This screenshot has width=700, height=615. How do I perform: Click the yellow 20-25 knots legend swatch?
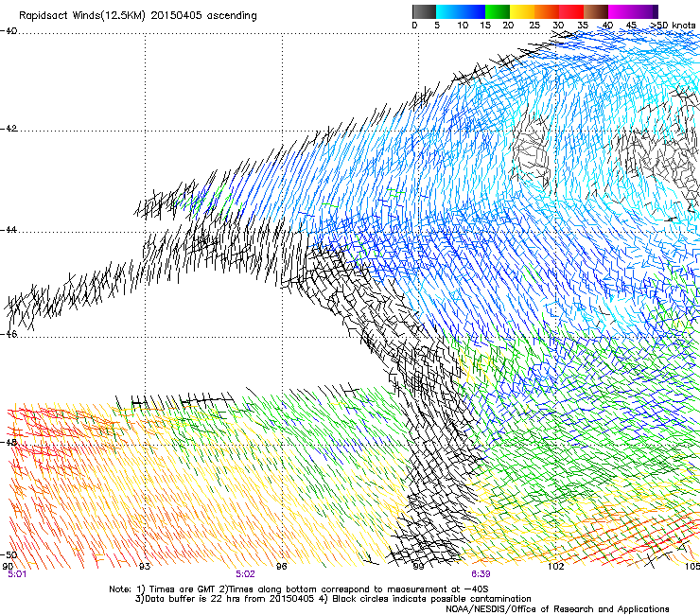point(522,11)
